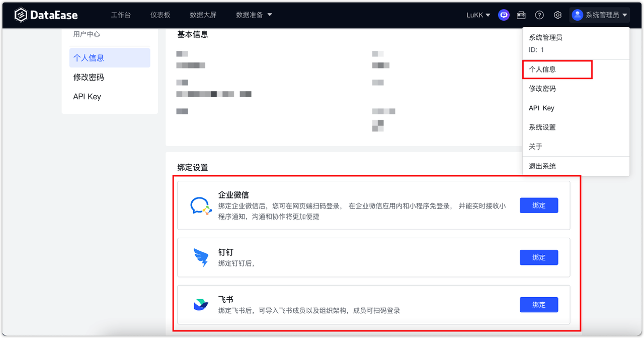Click the 基本信息 heading
This screenshot has height=338, width=644.
tap(193, 35)
